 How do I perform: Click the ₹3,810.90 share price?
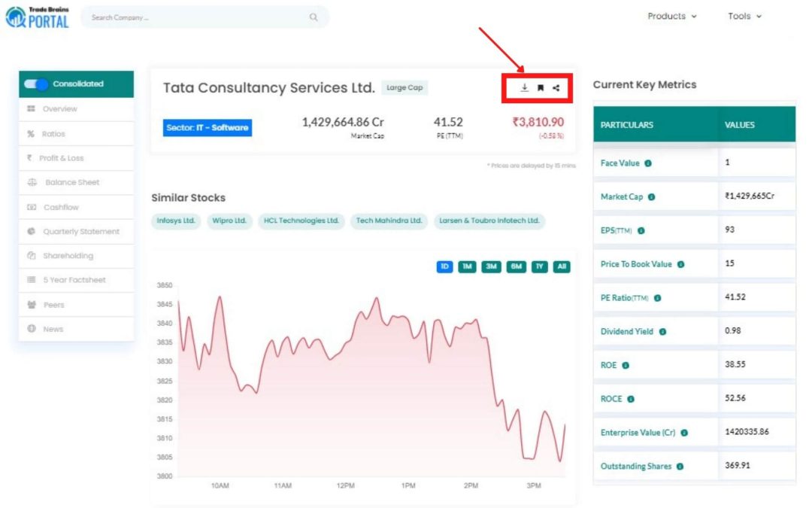coord(538,123)
